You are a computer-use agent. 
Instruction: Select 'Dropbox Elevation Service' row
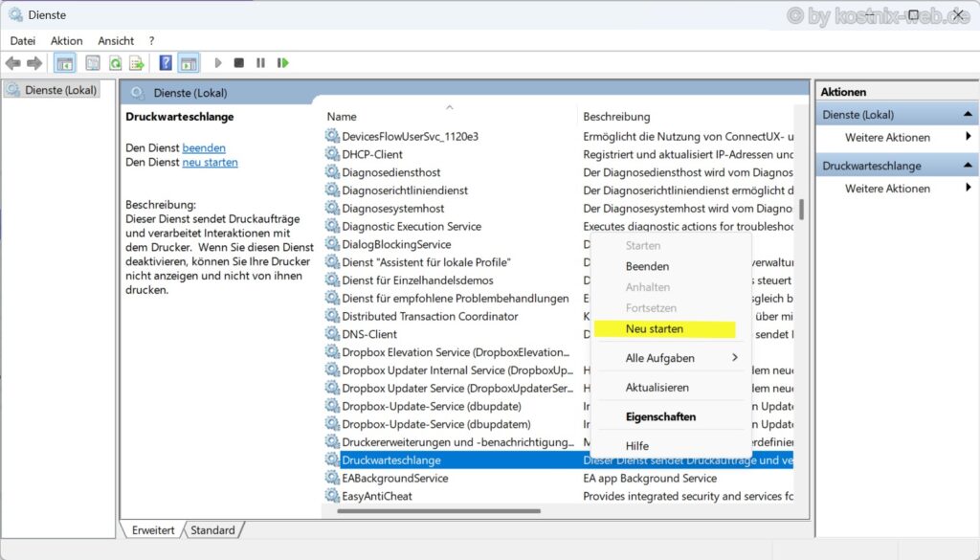pyautogui.click(x=456, y=352)
